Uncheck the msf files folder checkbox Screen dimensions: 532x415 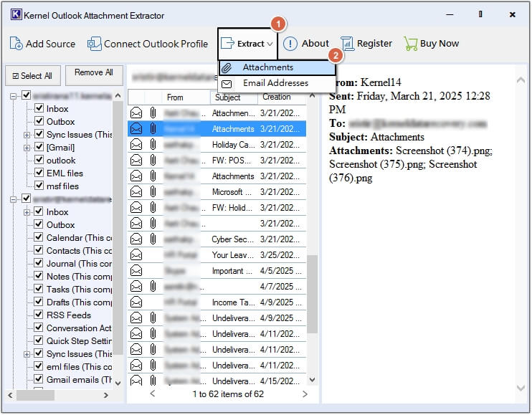[x=39, y=186]
